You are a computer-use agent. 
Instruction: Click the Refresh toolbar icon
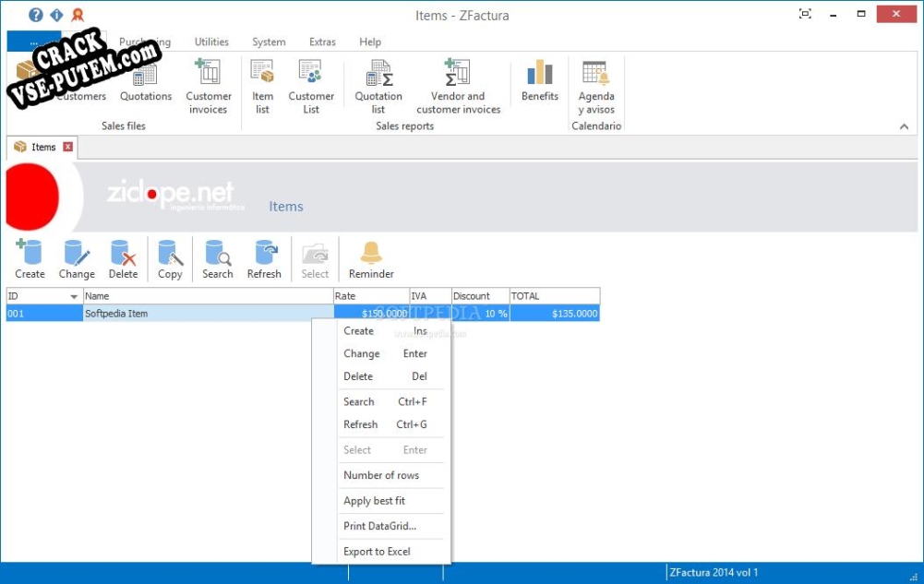(264, 259)
